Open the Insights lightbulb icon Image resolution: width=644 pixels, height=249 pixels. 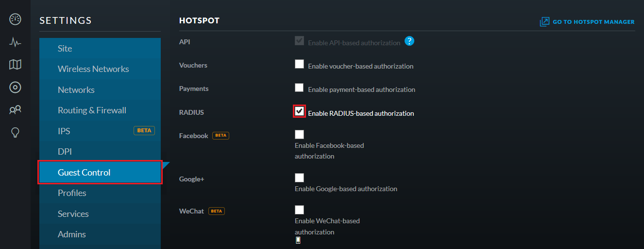[x=15, y=132]
